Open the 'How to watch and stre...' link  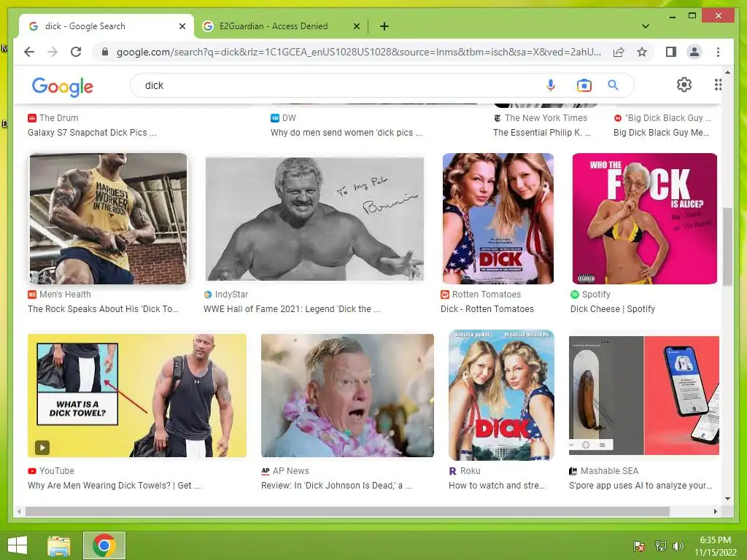click(496, 485)
